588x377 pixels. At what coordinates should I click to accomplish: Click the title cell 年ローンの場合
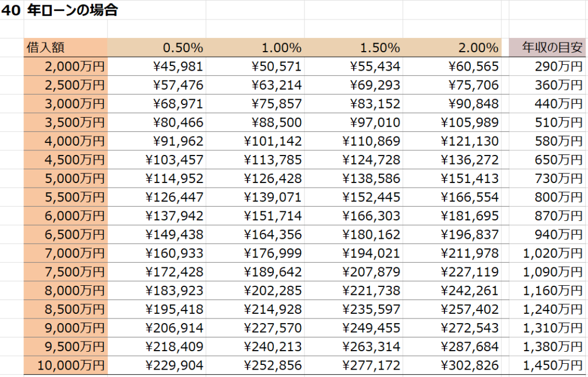point(72,10)
